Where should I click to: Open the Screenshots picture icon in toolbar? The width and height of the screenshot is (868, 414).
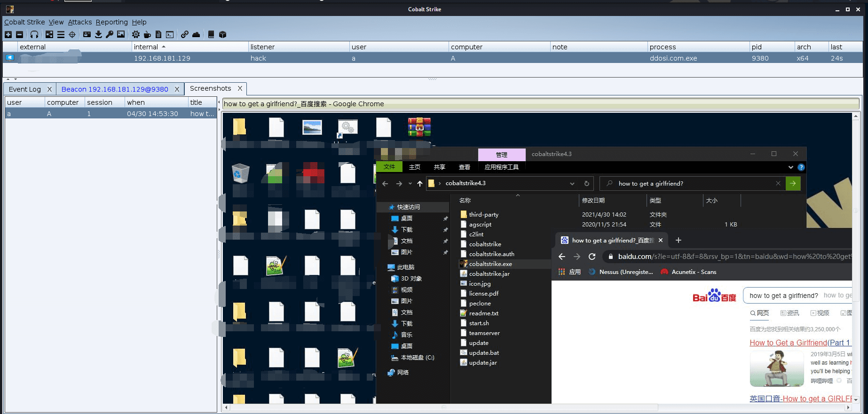click(121, 34)
